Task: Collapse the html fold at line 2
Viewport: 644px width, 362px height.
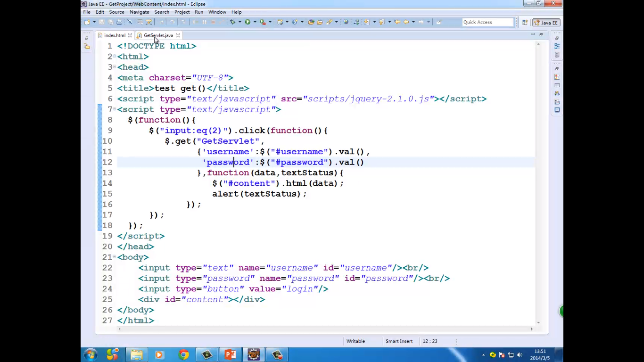Action: coord(115,57)
